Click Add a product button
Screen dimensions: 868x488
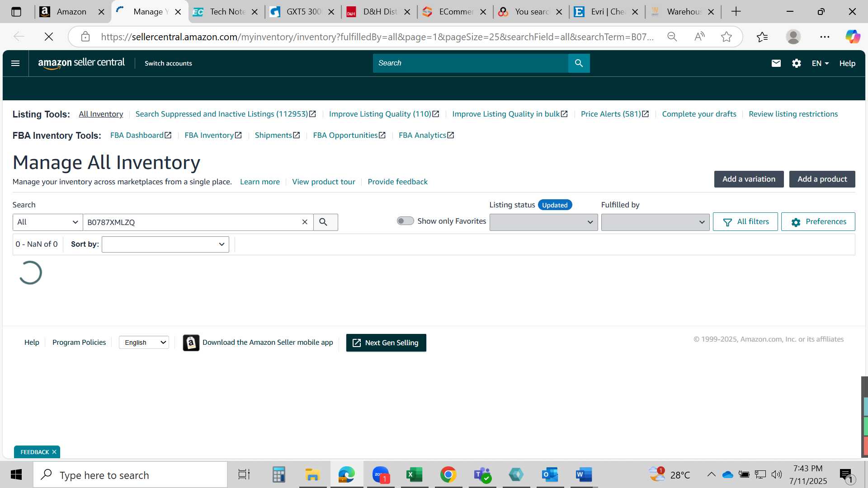point(822,179)
